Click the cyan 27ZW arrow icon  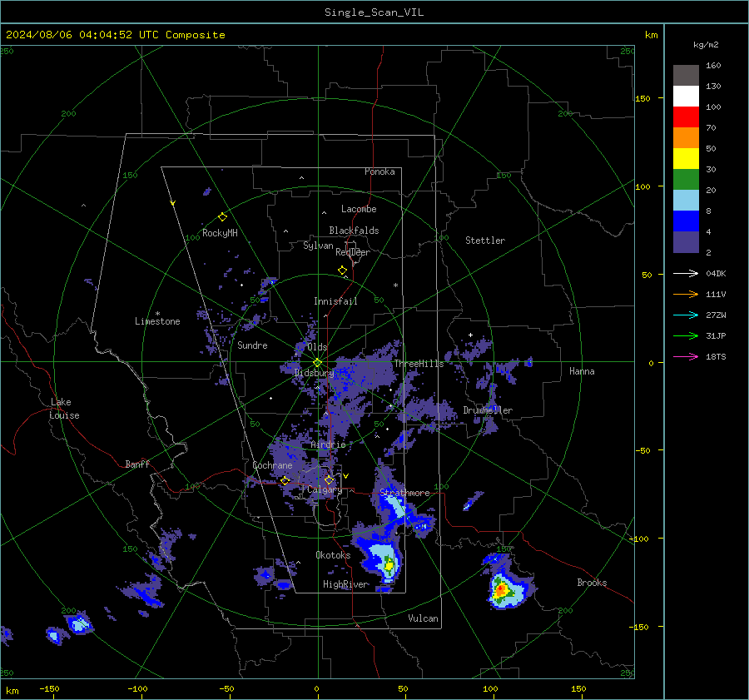click(686, 315)
